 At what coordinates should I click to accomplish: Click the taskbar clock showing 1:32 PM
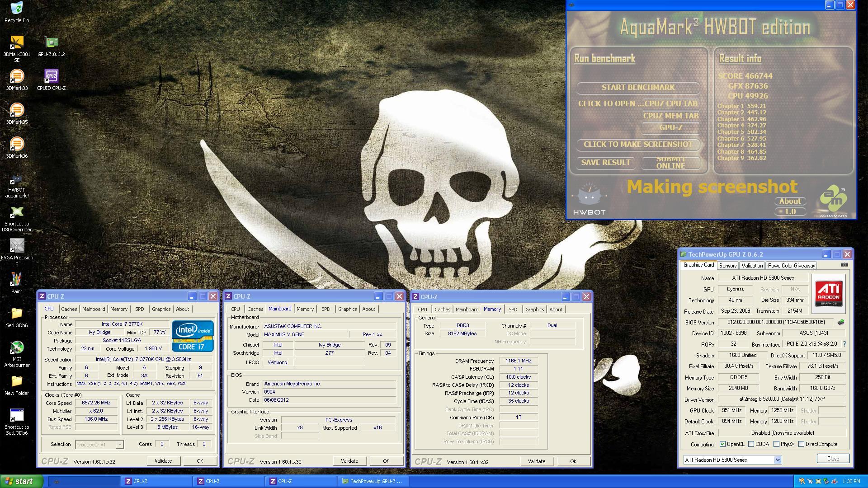pos(851,482)
